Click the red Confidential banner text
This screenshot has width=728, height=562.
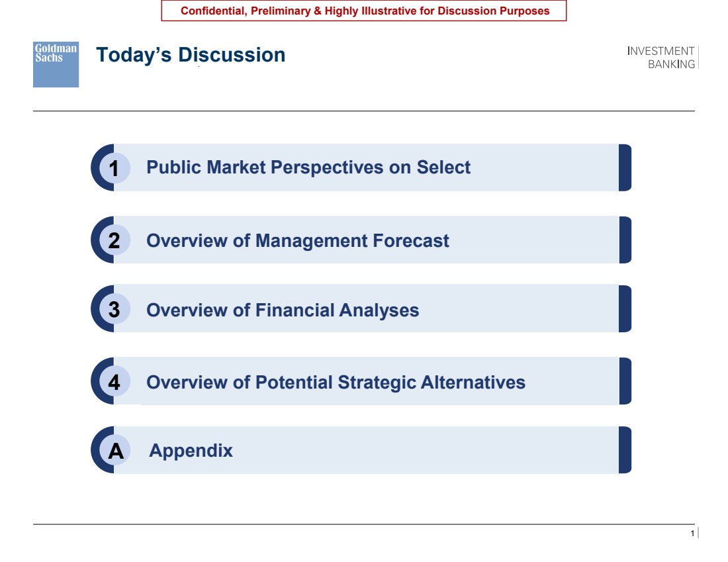point(365,11)
